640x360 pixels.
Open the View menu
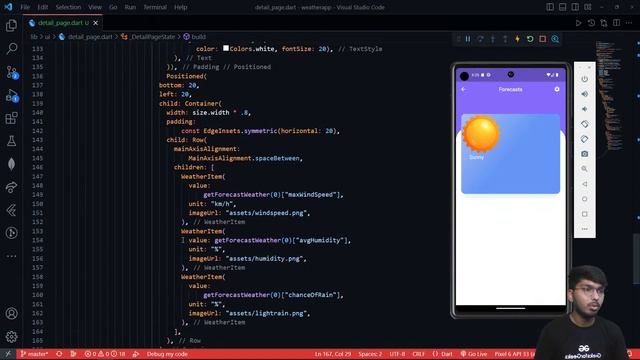95,7
